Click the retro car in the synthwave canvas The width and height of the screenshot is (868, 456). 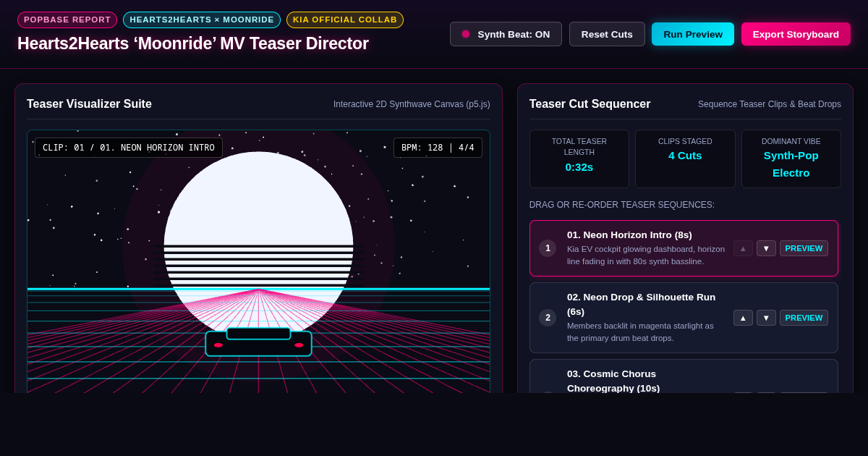(258, 342)
